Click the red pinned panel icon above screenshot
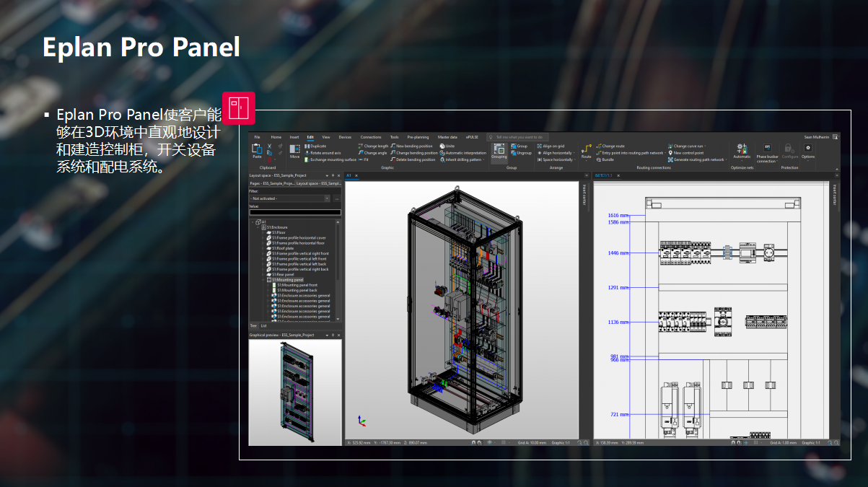Image resolution: width=868 pixels, height=487 pixels. 238,108
